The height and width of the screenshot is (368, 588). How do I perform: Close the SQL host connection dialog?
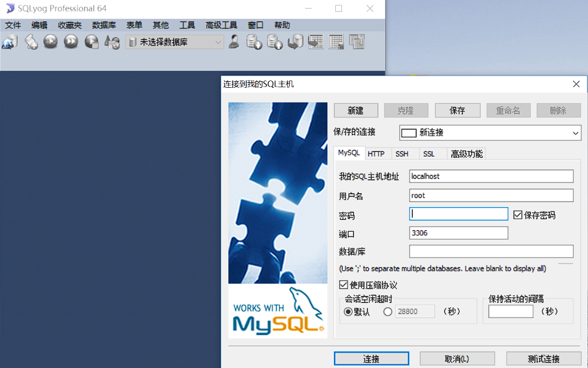point(576,84)
